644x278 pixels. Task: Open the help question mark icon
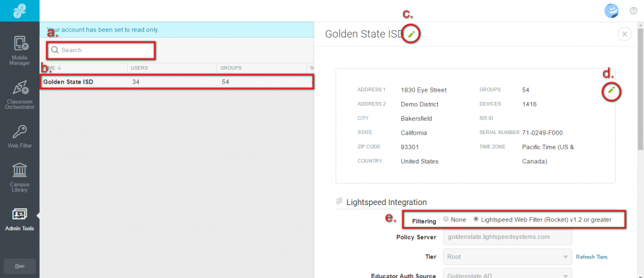coord(633,11)
